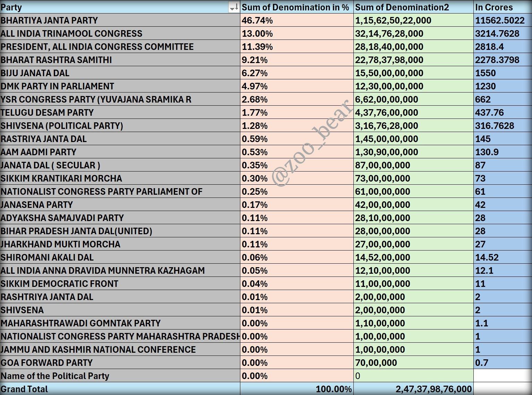Click the Grand Total 2,47,37,98,76,000 cell
Image resolution: width=532 pixels, height=395 pixels.
click(414, 389)
